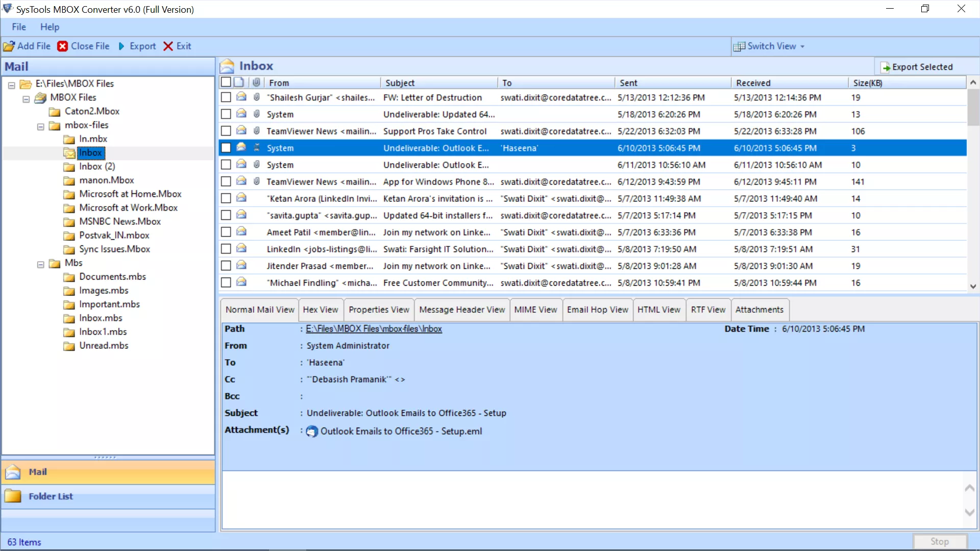Switch to the Email Hop View tab

tap(597, 310)
